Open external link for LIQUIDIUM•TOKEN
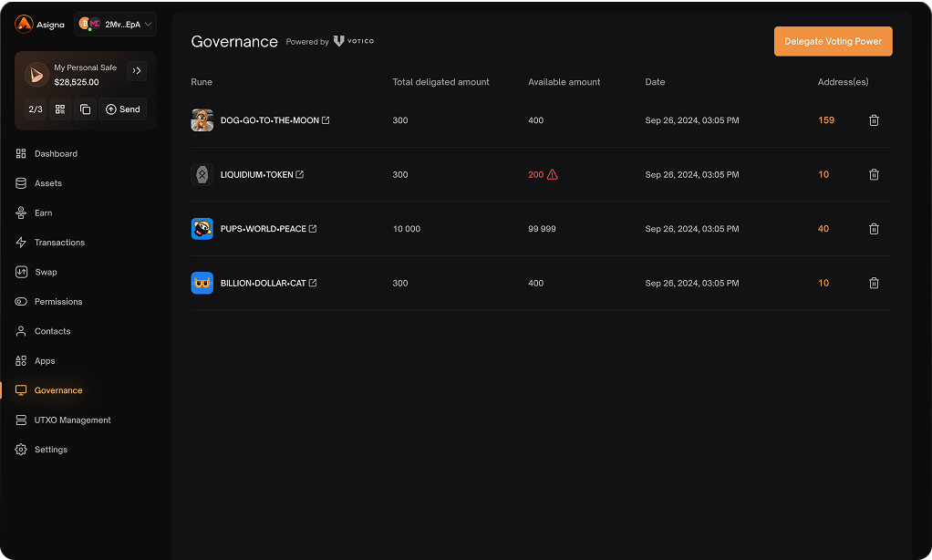 tap(300, 174)
